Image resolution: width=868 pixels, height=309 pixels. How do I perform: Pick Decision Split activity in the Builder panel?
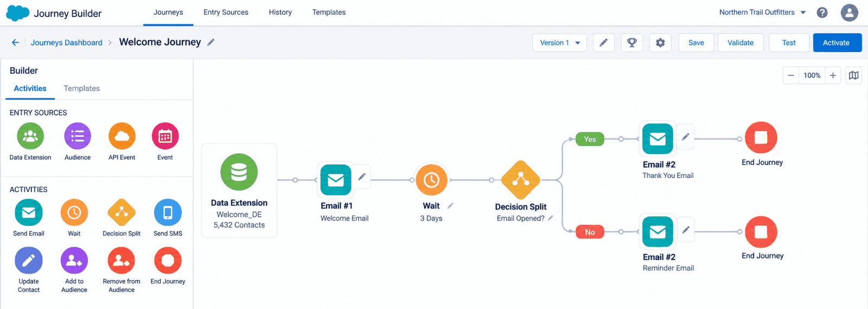122,212
